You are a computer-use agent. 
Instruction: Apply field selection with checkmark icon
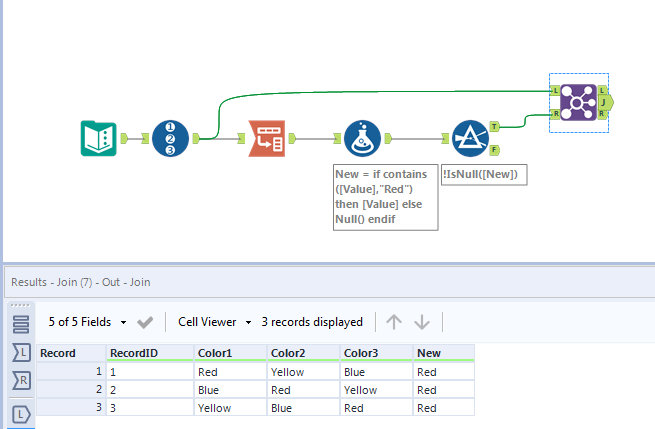[x=145, y=322]
